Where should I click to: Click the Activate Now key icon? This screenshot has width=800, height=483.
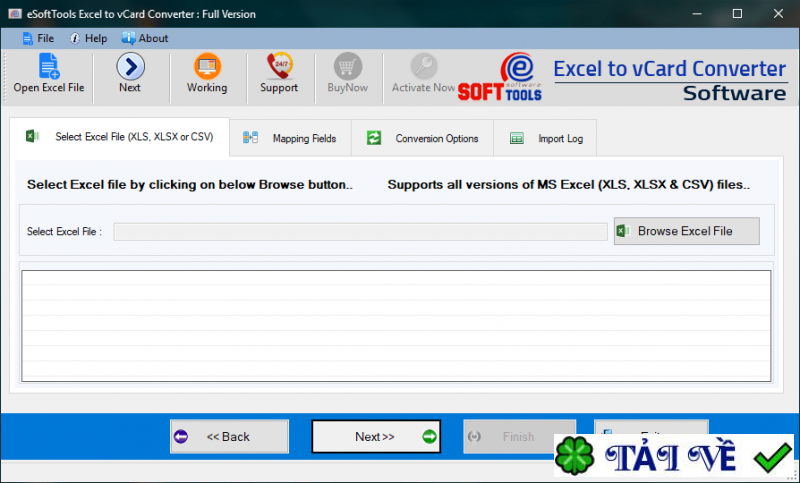point(423,66)
